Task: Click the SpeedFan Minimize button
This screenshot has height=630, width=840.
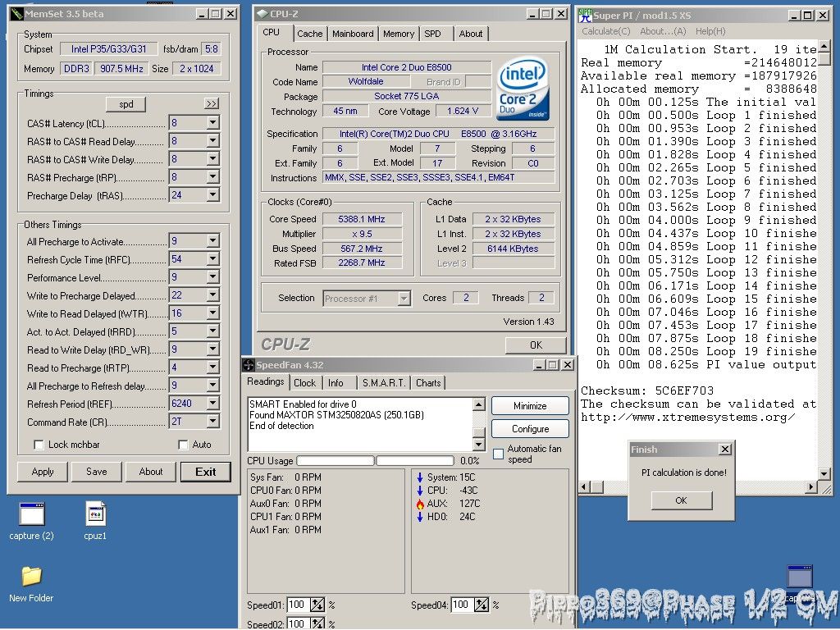Action: coord(530,405)
